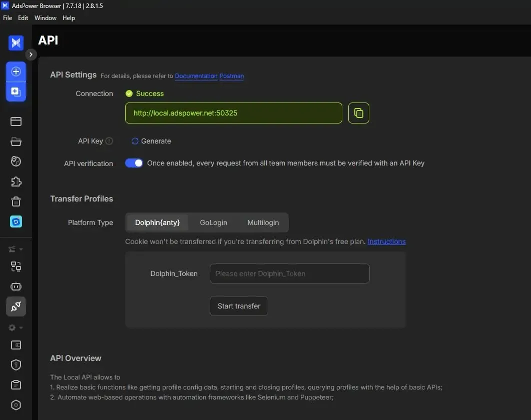Click the highlighted API plug icon
This screenshot has width=531, height=420.
16,306
